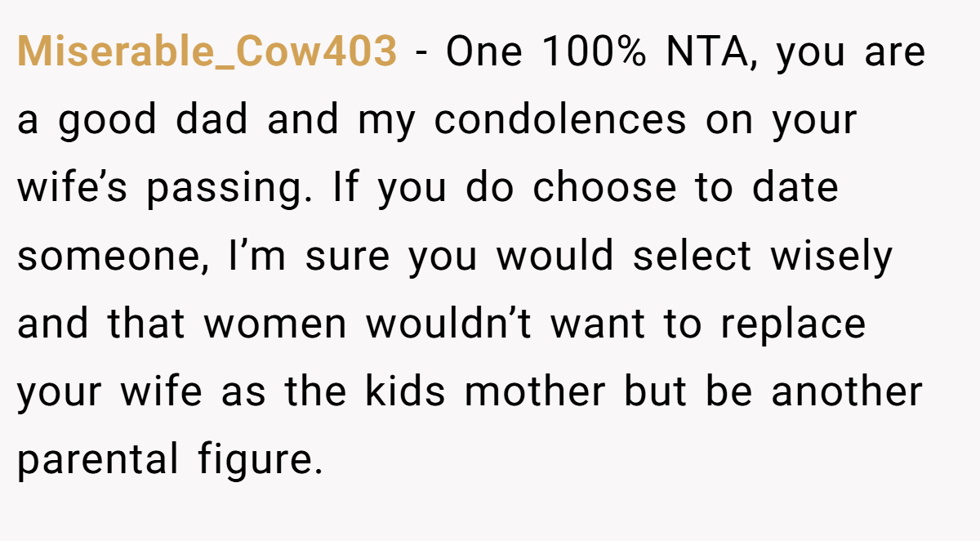Click the word "someone" starting the fourth line
The width and height of the screenshot is (980, 541).
pos(107,257)
